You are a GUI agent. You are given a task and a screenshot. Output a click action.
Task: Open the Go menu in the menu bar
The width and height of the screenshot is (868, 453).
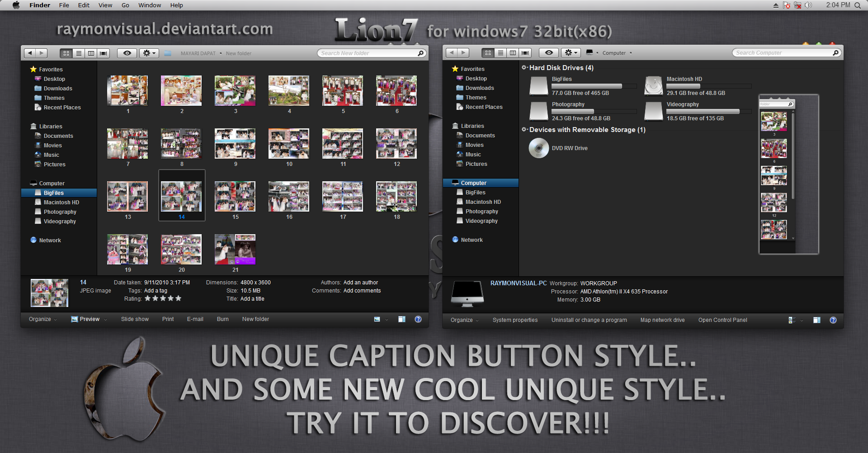[125, 5]
